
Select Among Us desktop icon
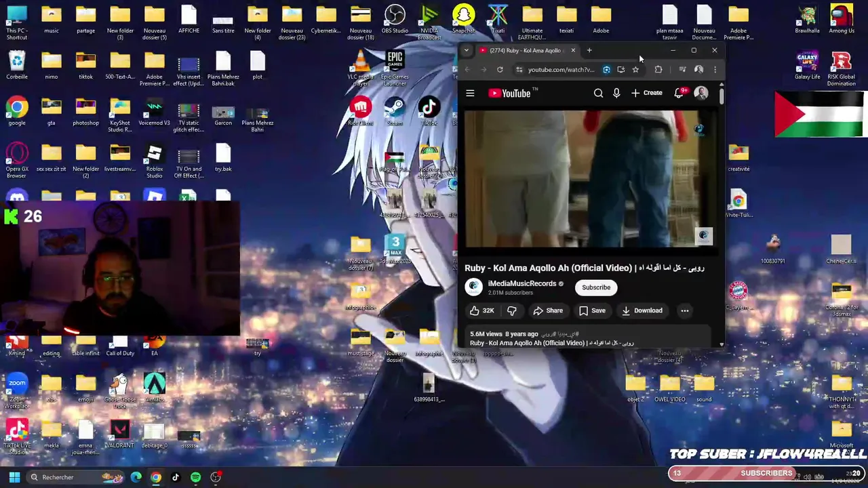click(842, 19)
